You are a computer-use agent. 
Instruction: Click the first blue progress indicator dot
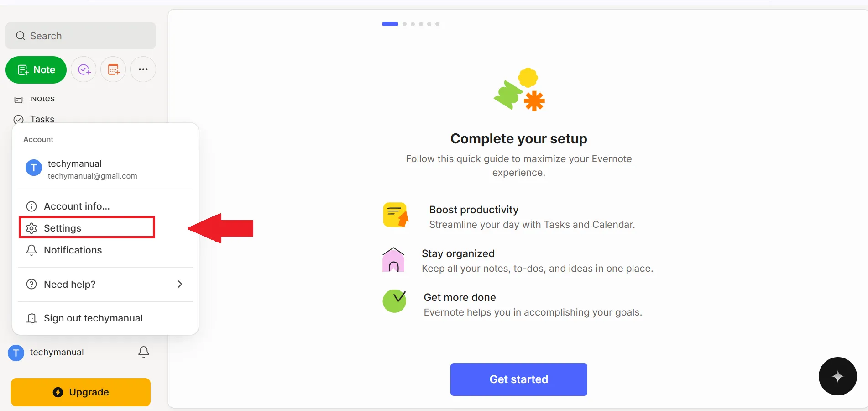tap(389, 24)
